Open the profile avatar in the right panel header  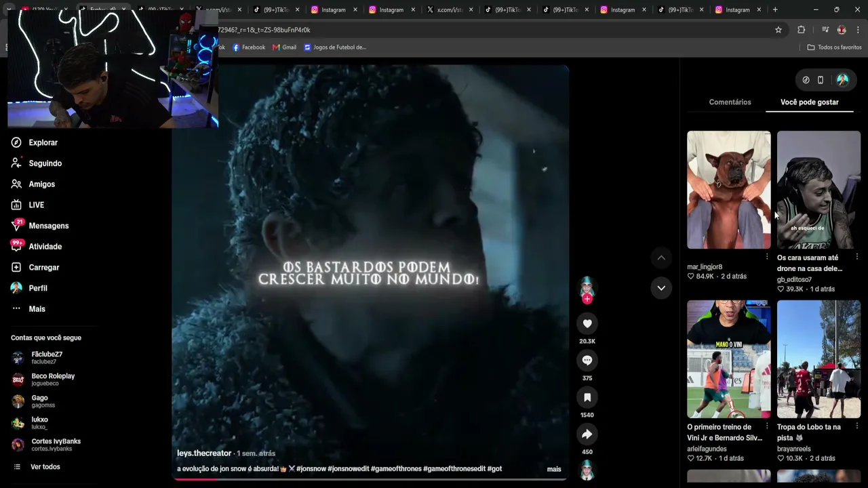click(842, 80)
